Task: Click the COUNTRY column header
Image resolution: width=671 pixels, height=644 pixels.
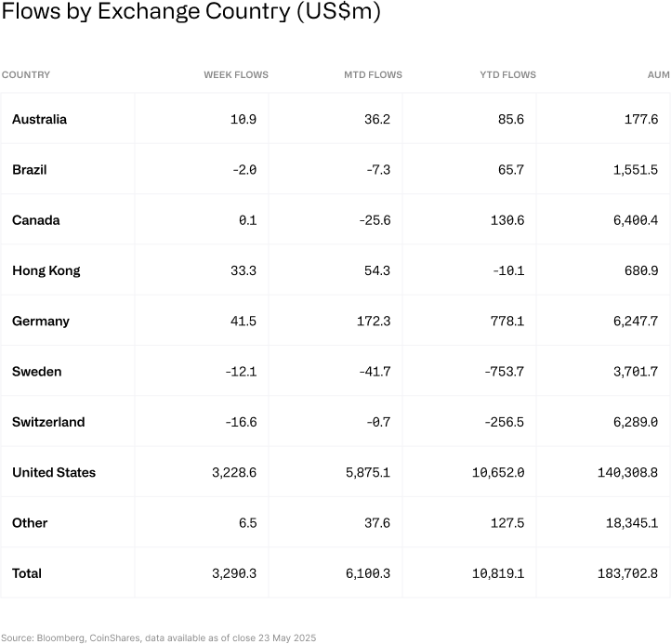Action: point(26,74)
